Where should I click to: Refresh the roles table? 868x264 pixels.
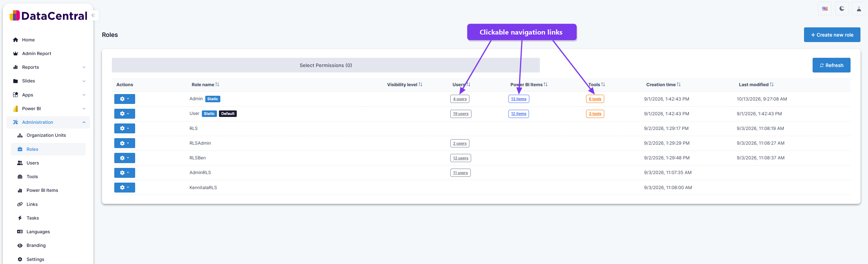(831, 65)
